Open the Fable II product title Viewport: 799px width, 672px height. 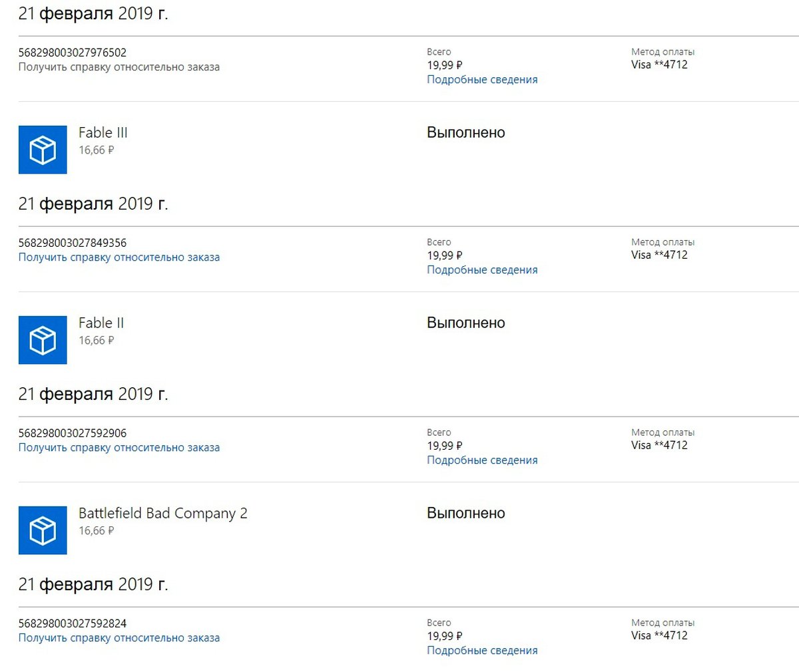[101, 323]
